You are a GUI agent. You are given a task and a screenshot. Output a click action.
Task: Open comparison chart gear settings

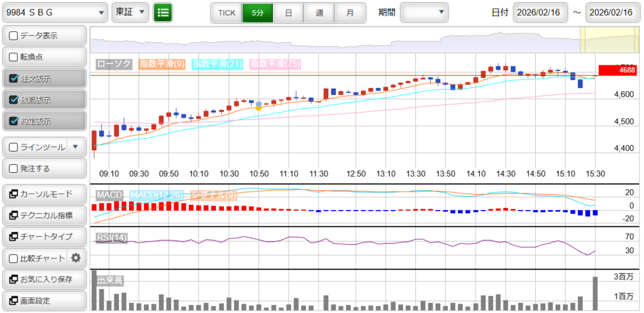tap(76, 258)
